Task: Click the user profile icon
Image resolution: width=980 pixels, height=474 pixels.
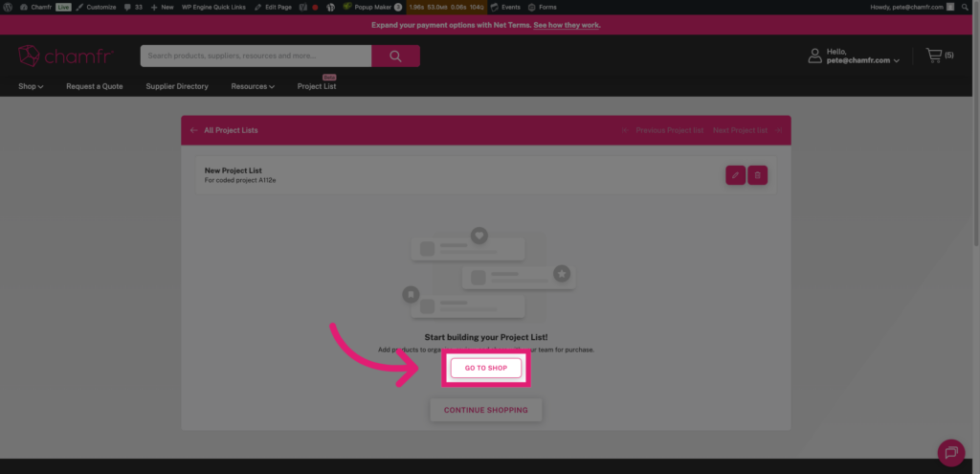Action: pos(815,56)
